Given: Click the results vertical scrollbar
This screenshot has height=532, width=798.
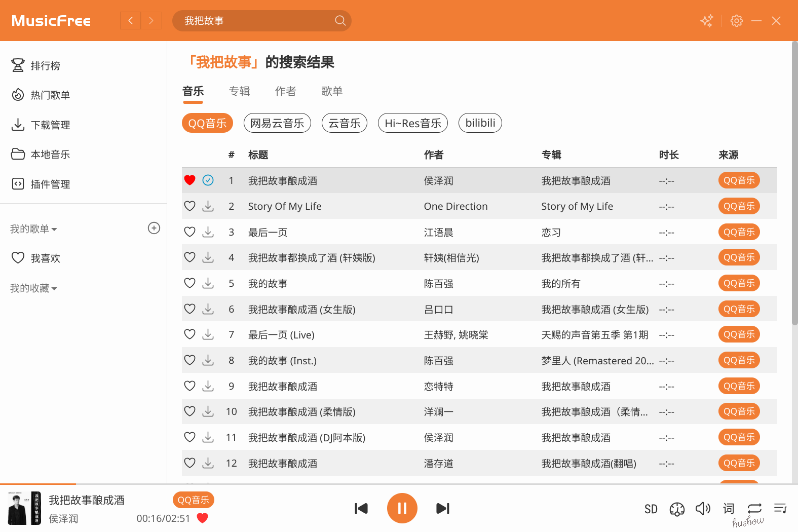Looking at the screenshot, I should (795, 182).
